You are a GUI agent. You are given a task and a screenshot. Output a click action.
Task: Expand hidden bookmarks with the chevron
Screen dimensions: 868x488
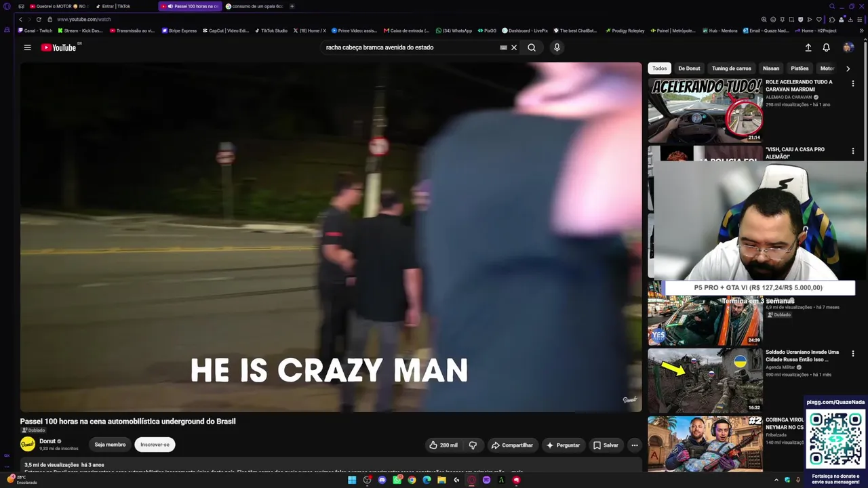tap(862, 30)
